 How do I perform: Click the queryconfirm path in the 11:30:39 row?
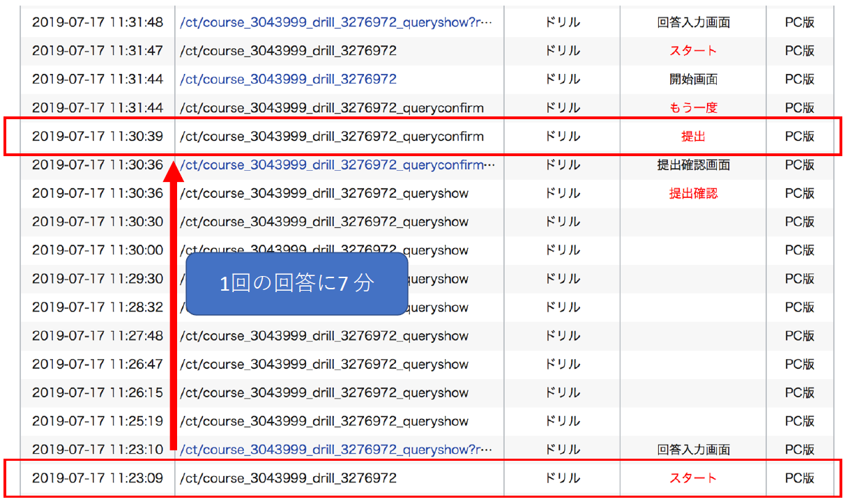coord(332,137)
